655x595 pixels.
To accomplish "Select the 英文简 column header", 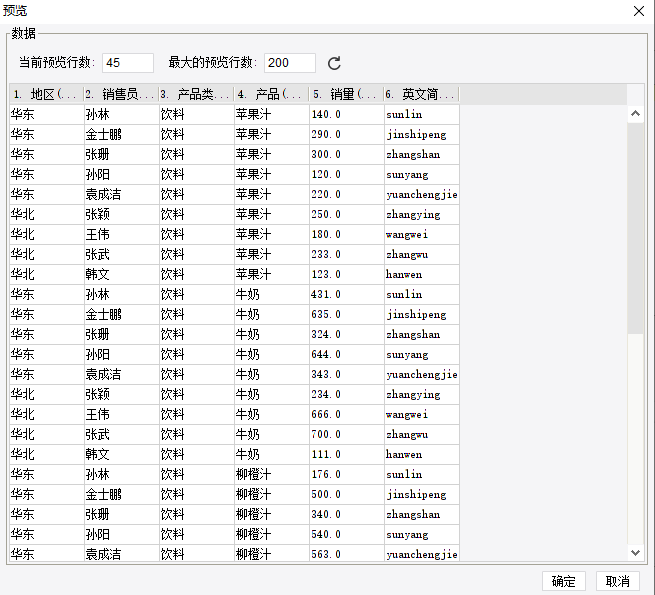I will (421, 94).
